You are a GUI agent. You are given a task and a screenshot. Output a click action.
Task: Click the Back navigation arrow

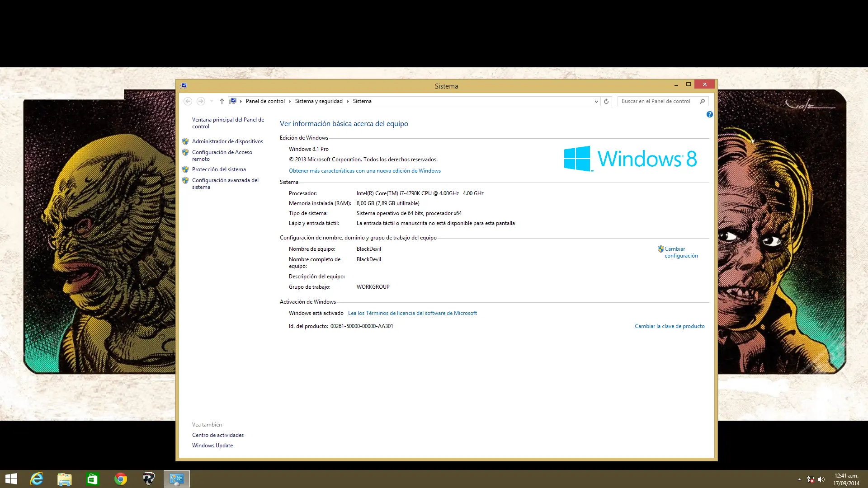click(x=188, y=101)
